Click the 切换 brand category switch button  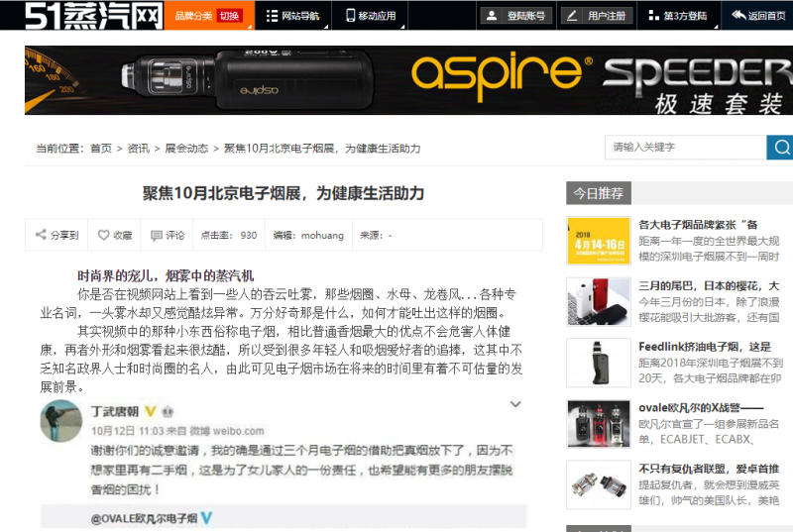pyautogui.click(x=229, y=16)
